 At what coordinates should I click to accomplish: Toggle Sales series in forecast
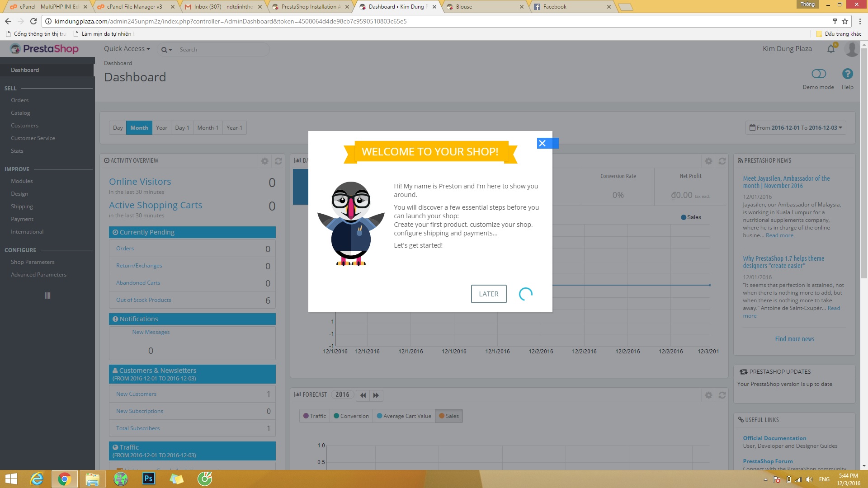pyautogui.click(x=449, y=416)
